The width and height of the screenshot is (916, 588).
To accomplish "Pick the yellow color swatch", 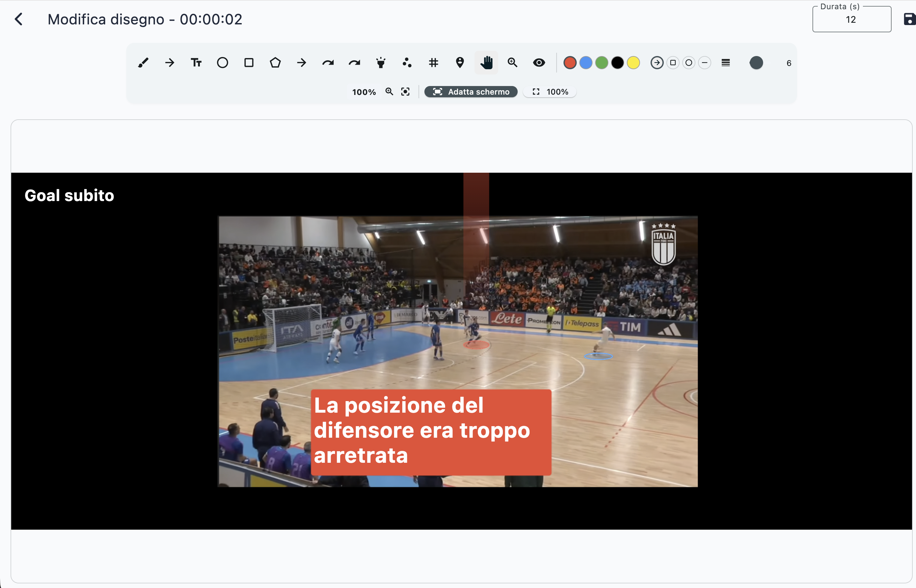I will point(633,63).
